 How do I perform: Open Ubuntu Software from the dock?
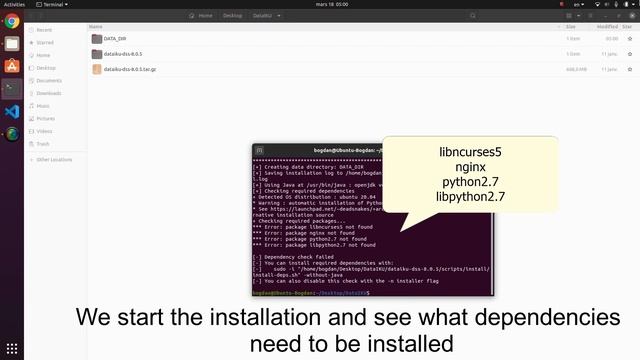(x=12, y=66)
